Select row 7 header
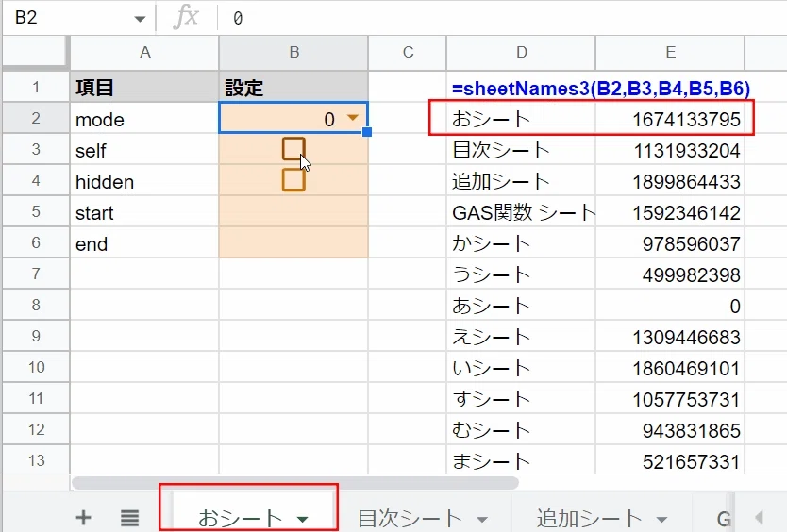 [36, 274]
